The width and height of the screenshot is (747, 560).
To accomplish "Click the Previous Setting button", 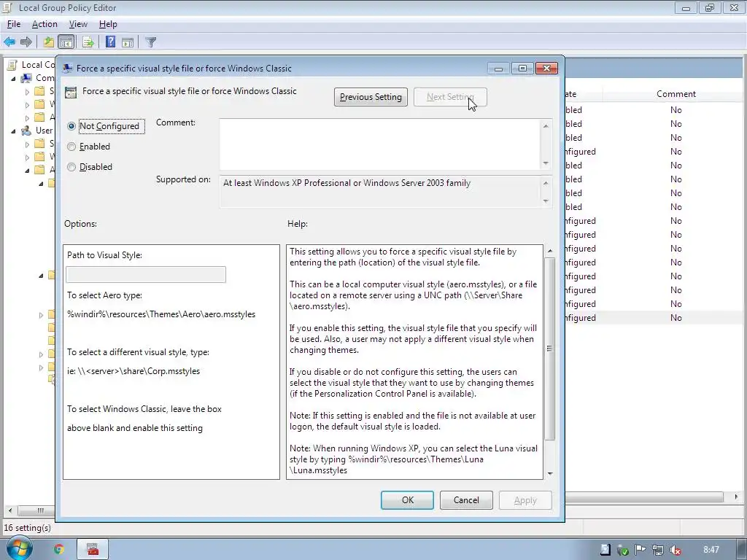I will tap(371, 97).
